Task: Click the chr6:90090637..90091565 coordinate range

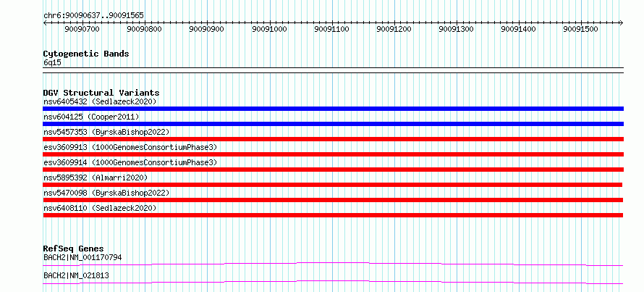Action: [93, 16]
